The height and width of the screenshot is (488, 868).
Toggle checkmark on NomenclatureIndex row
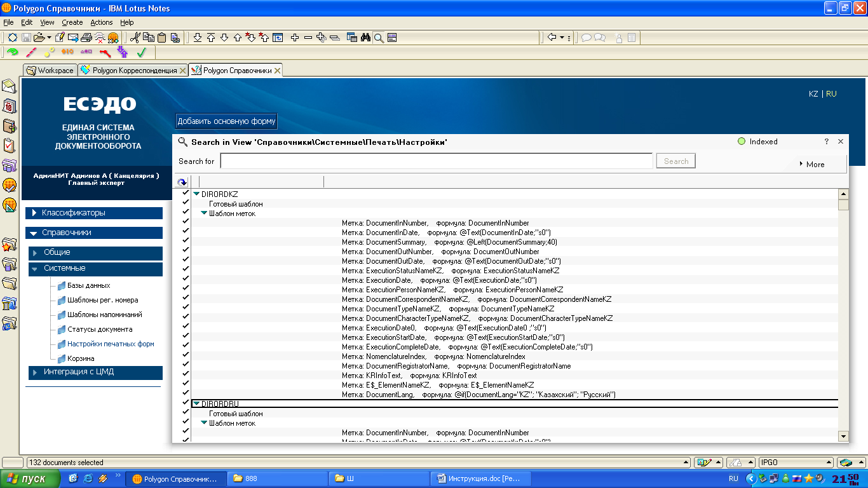point(185,355)
